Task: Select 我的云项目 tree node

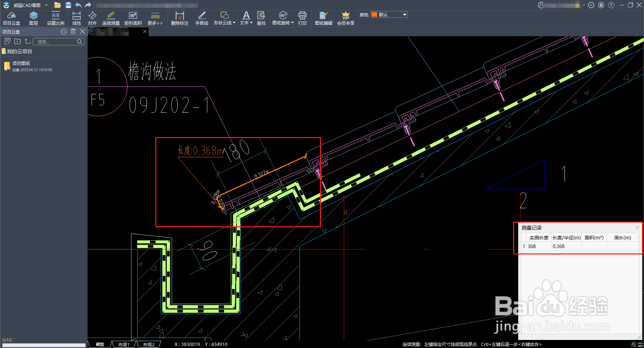Action: tap(19, 51)
